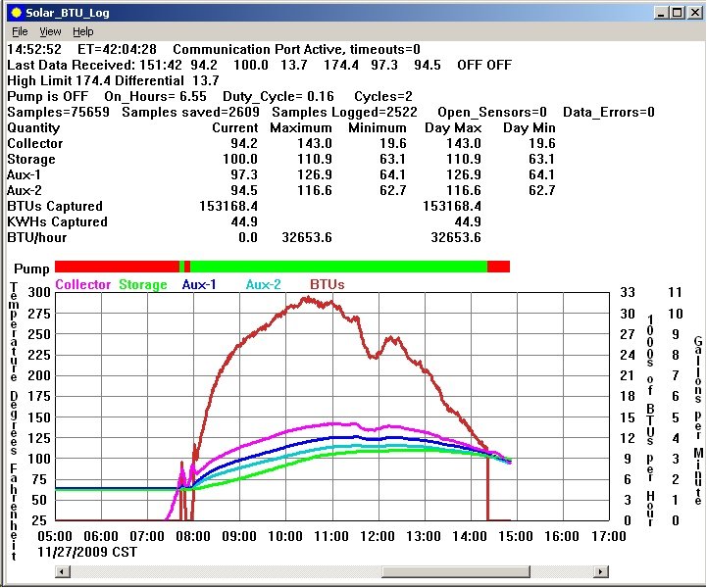Click the Day Min column header
This screenshot has height=588, width=707.
[x=530, y=128]
